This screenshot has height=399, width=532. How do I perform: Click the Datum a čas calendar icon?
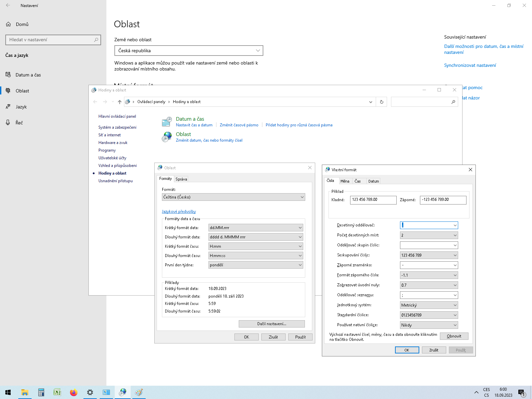pos(167,122)
